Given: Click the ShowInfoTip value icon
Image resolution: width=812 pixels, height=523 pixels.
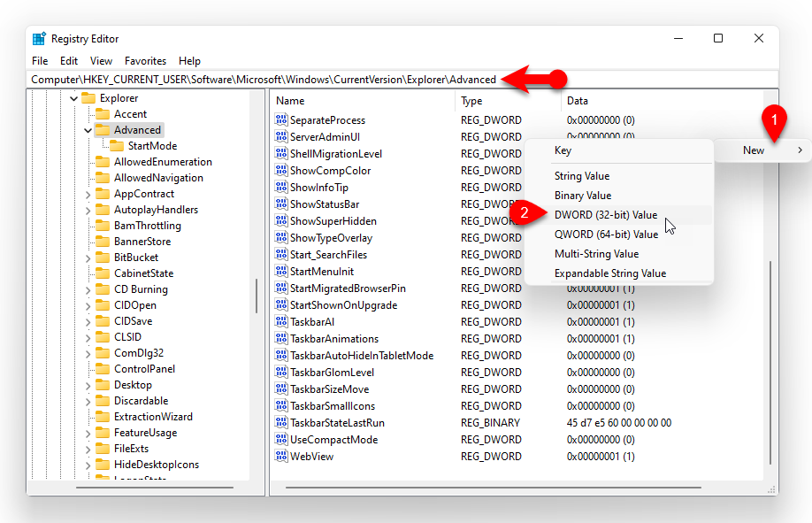Looking at the screenshot, I should [281, 187].
